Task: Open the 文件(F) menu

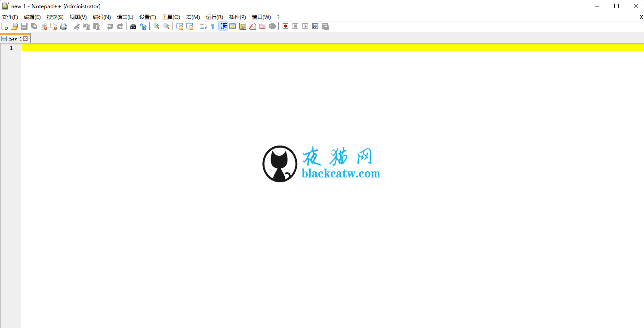Action: [10, 17]
